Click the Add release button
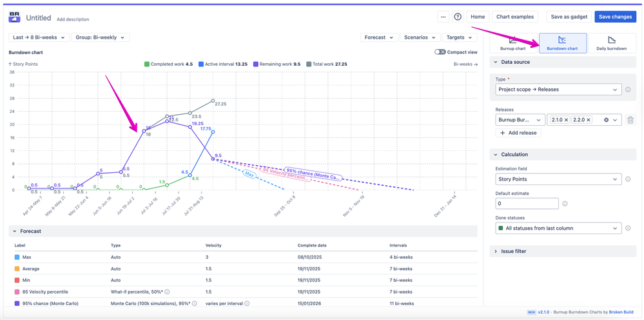Screen dimensions: 644x320 (518, 133)
